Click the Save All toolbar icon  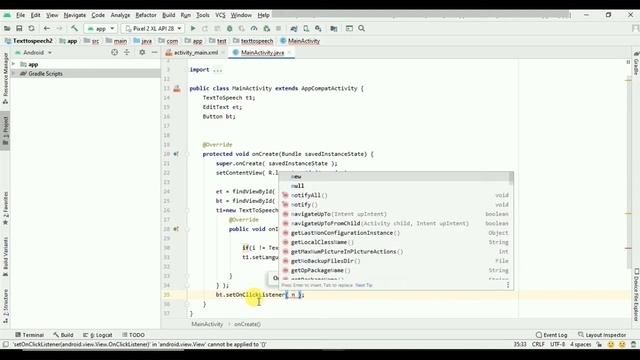pyautogui.click(x=19, y=29)
